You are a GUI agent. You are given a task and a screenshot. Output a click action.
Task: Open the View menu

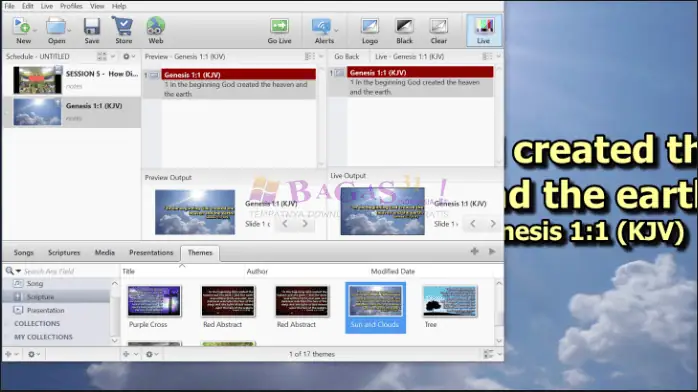click(x=97, y=6)
